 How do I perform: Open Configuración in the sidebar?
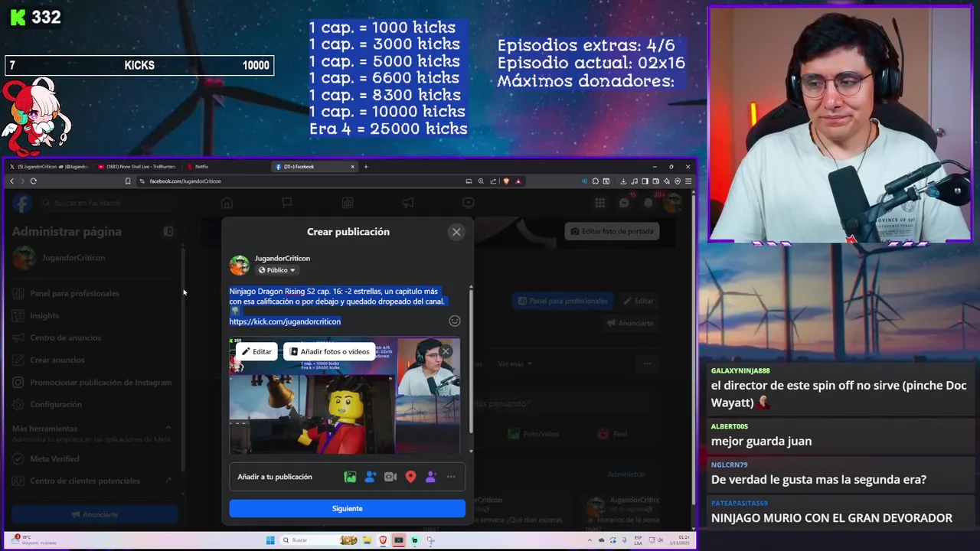coord(56,404)
